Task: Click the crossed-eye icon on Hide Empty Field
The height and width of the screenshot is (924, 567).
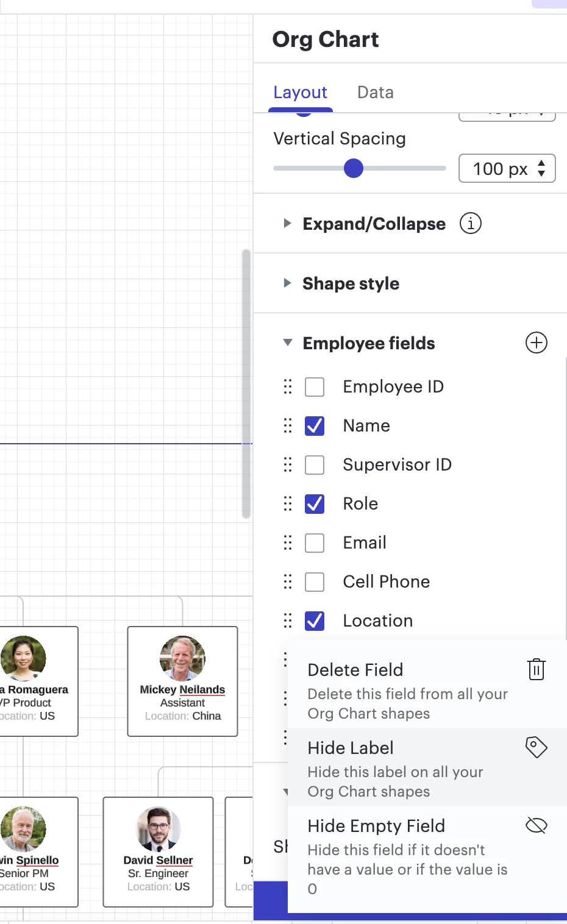Action: coord(536,825)
